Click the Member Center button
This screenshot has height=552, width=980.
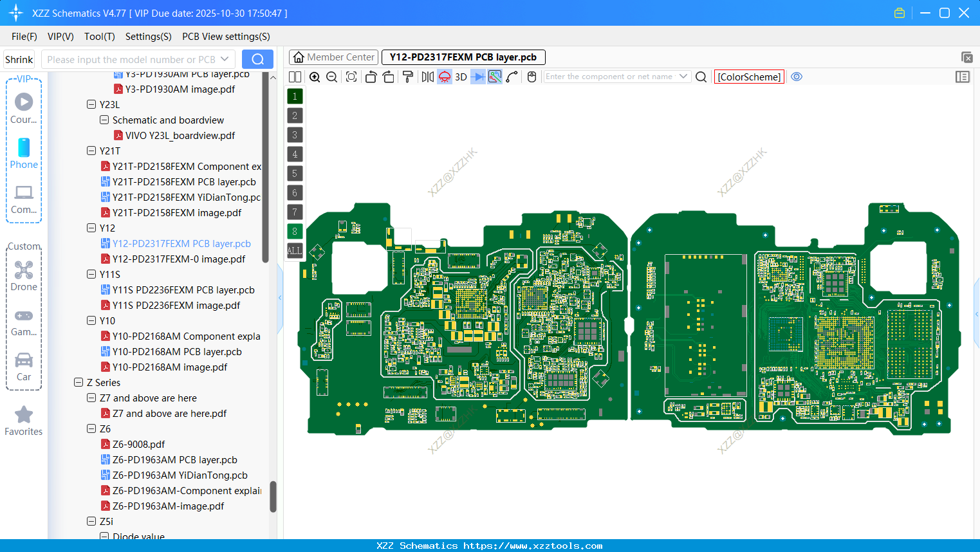tap(333, 57)
